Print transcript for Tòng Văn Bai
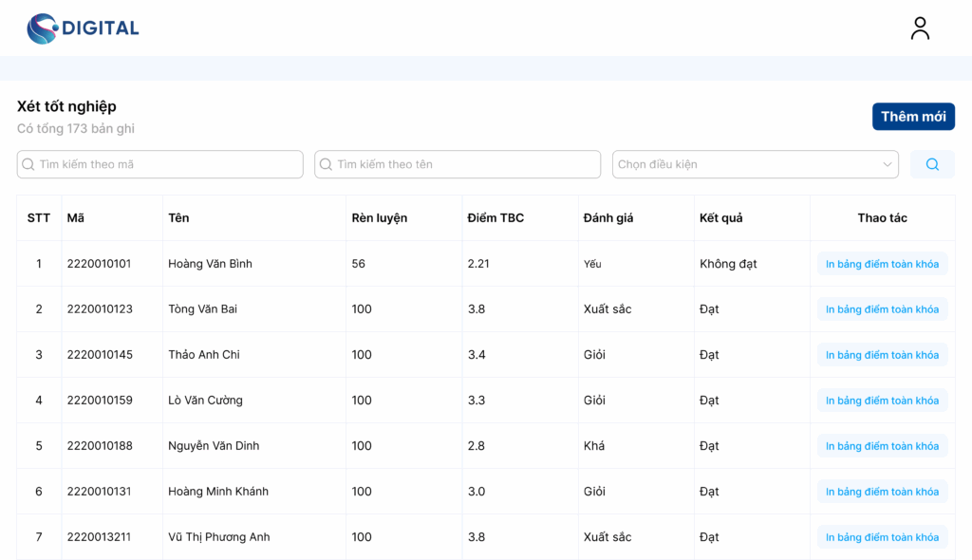The height and width of the screenshot is (560, 972). (x=882, y=309)
